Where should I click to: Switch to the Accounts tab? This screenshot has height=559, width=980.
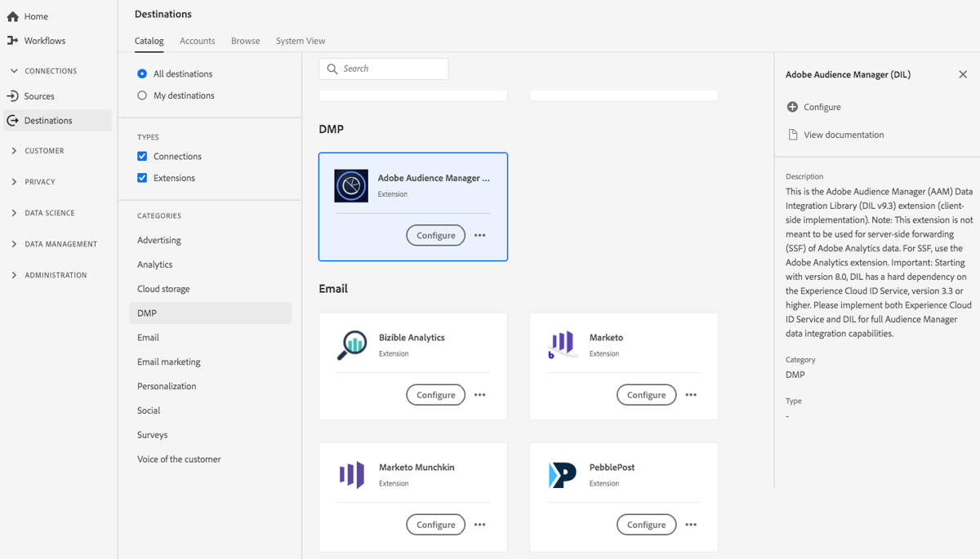point(197,40)
